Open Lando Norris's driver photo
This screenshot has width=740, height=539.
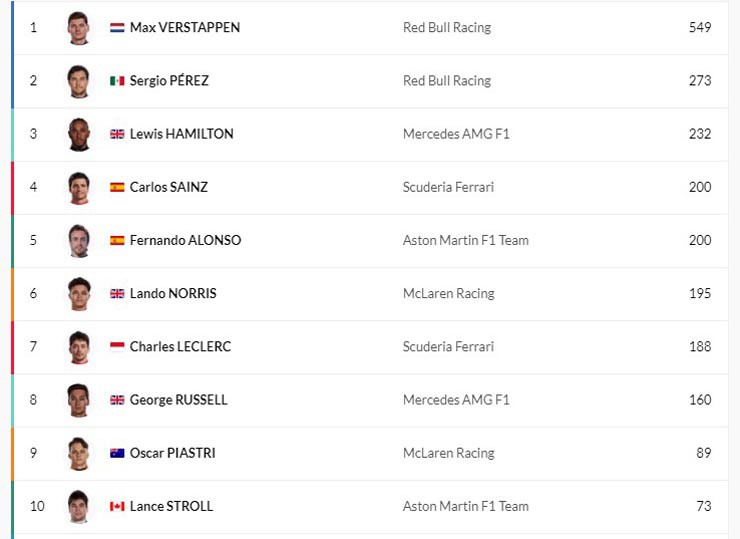(78, 293)
